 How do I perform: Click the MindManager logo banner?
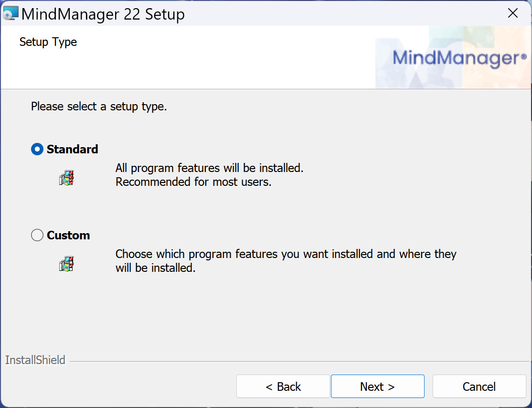coord(453,57)
